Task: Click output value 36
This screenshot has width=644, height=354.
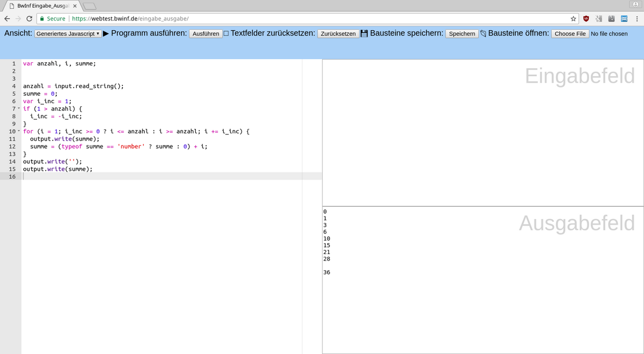Action: click(327, 272)
